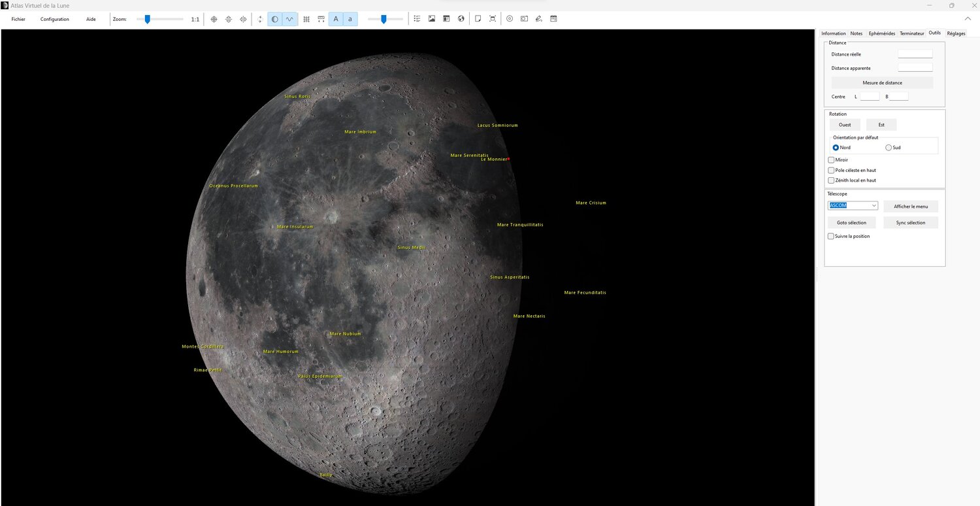Click the Centre L input field
This screenshot has height=506, width=980.
pyautogui.click(x=870, y=96)
